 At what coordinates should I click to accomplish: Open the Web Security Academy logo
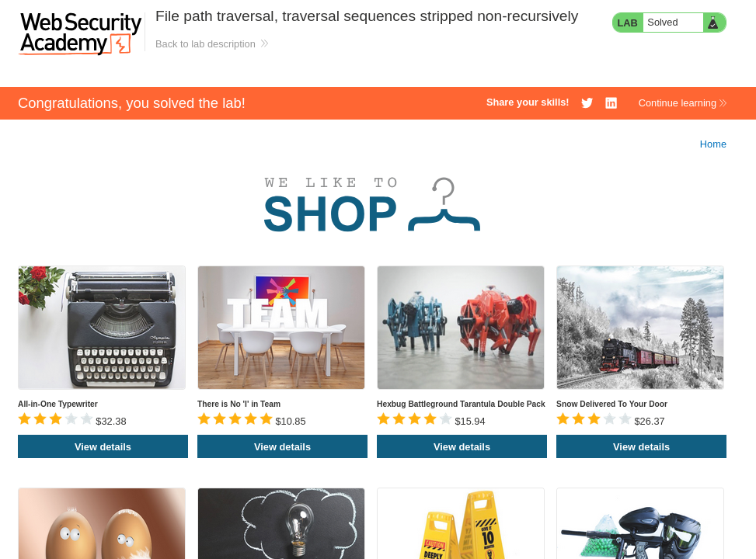click(81, 33)
